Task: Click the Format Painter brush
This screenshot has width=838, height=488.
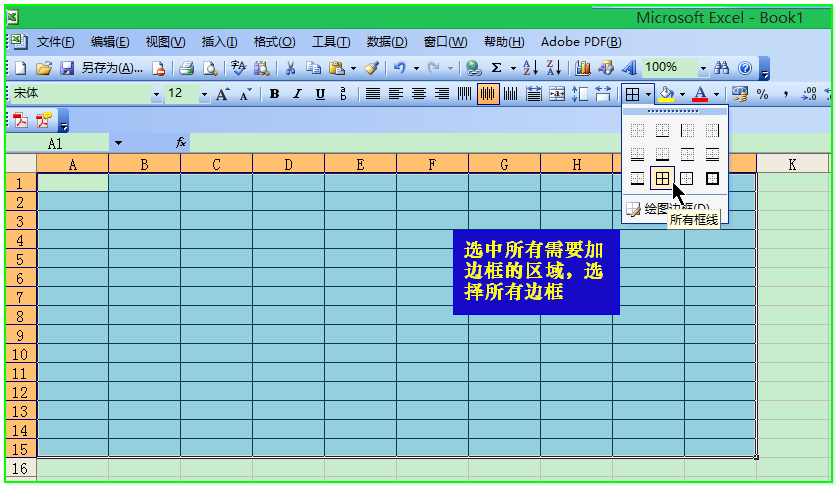Action: point(371,68)
